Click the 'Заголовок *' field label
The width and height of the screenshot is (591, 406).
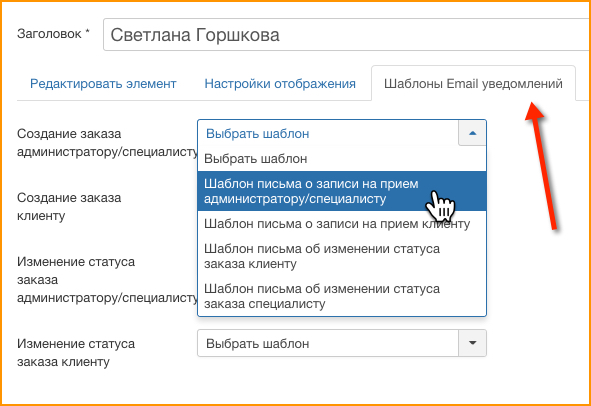[53, 34]
